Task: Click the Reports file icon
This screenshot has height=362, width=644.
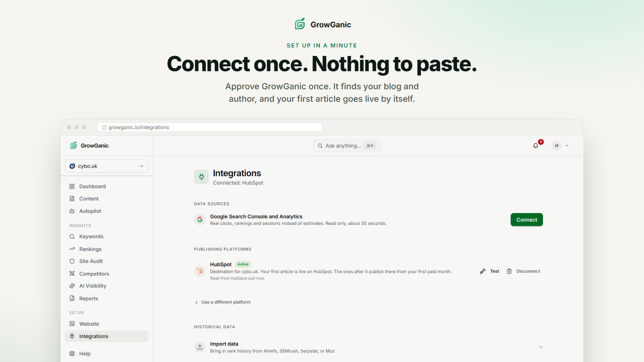Action: (x=72, y=298)
